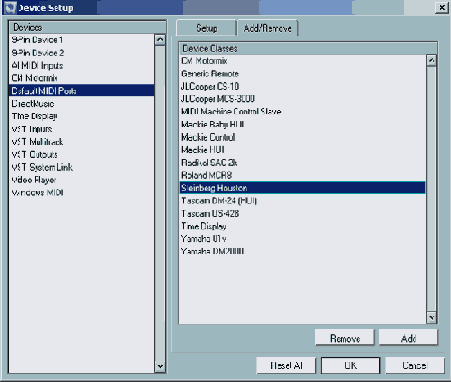The image size is (451, 382).
Task: Choose Mackie Control device class
Action: point(302,137)
